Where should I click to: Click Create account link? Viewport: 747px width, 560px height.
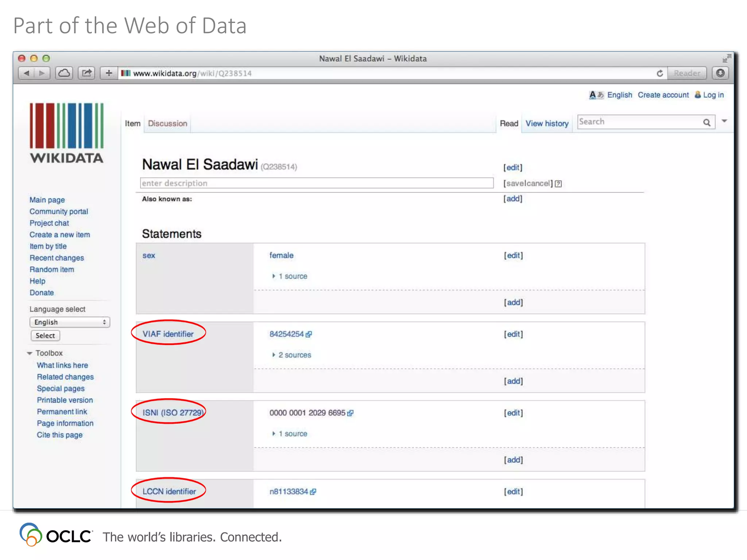tap(663, 95)
